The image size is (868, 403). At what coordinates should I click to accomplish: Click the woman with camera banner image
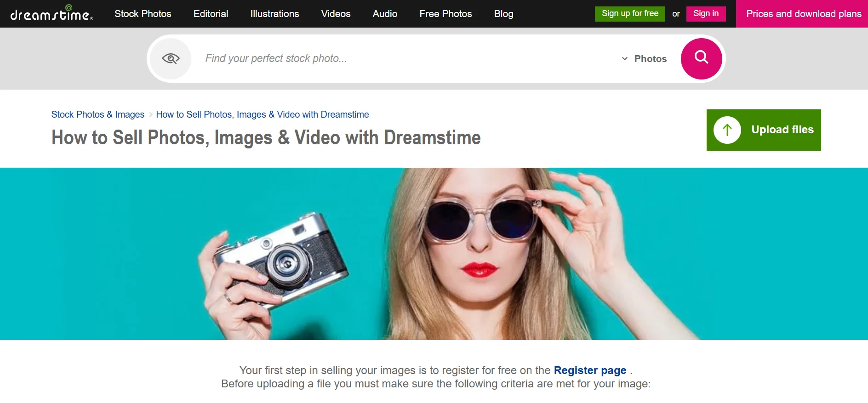434,254
